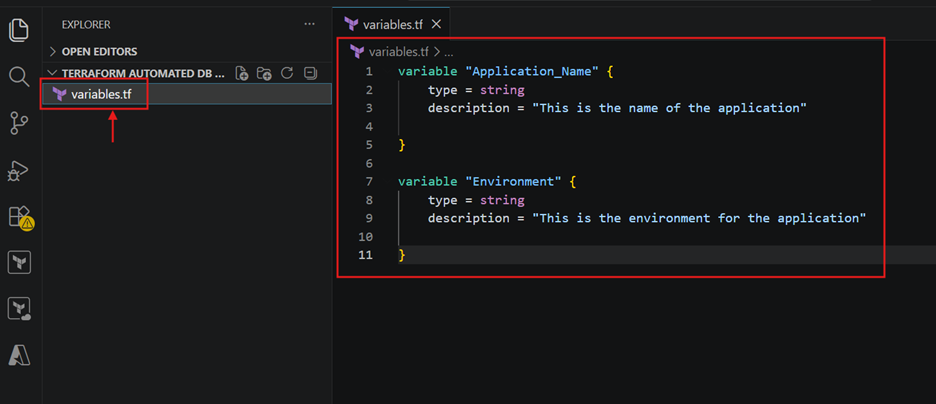Viewport: 936px width, 404px height.
Task: Open the Extensions view with warning badge
Action: tap(20, 218)
